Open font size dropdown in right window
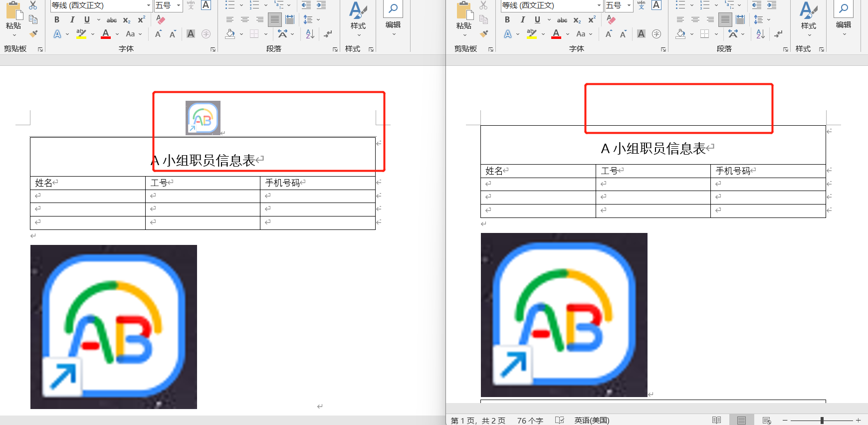Viewport: 868px width, 425px height. 629,5
